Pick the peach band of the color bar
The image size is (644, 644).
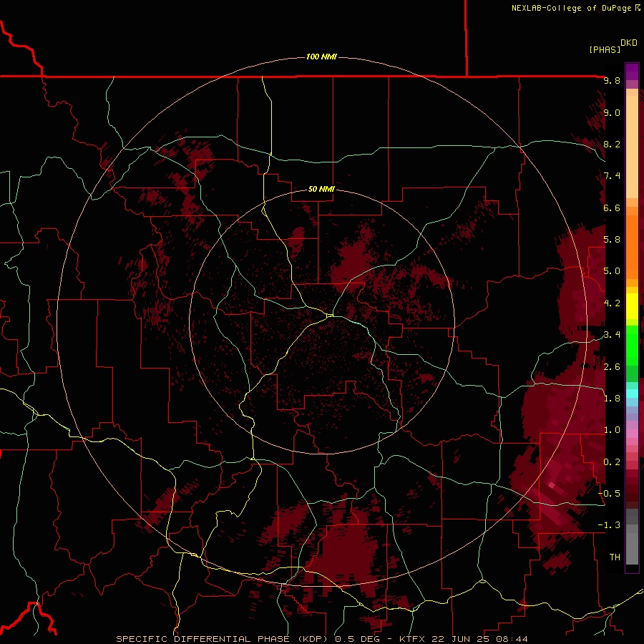point(632,147)
